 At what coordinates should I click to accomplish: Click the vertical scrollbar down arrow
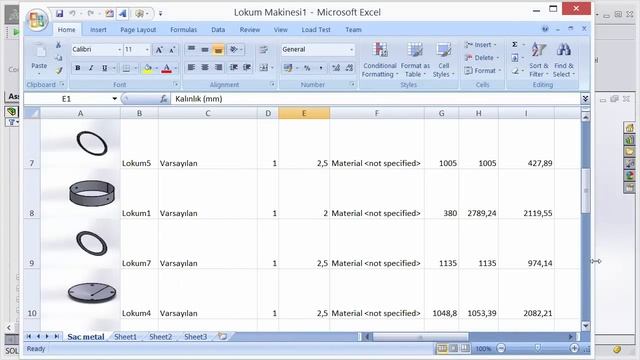[585, 326]
